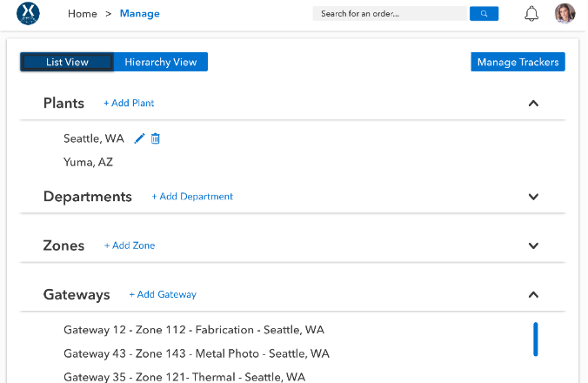Click the X company logo icon
The width and height of the screenshot is (588, 383).
29,14
